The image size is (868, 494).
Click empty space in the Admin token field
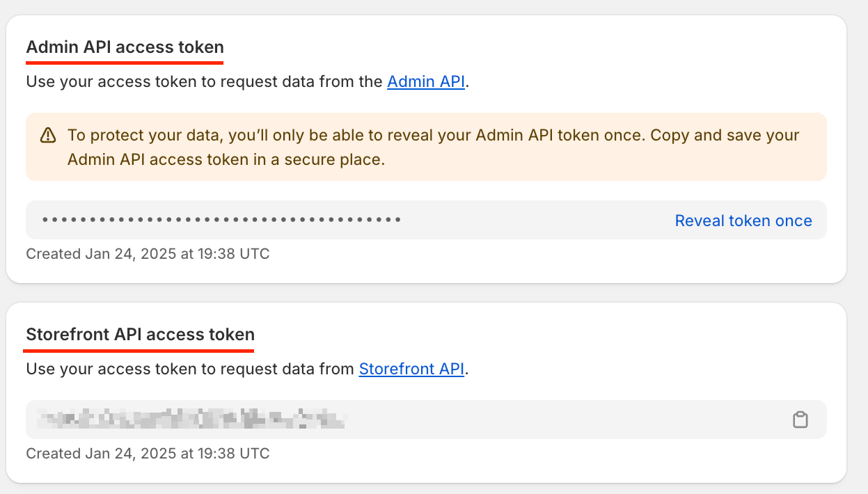[536, 220]
